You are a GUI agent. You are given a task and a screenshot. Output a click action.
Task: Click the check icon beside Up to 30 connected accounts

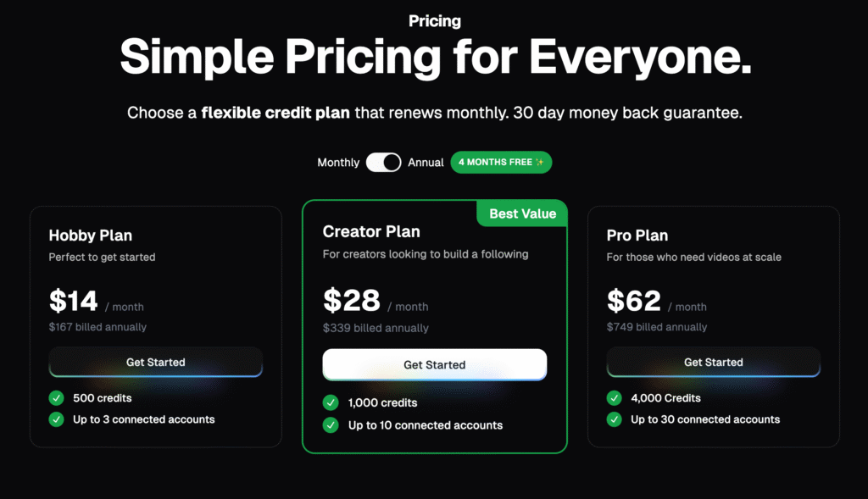coord(614,419)
